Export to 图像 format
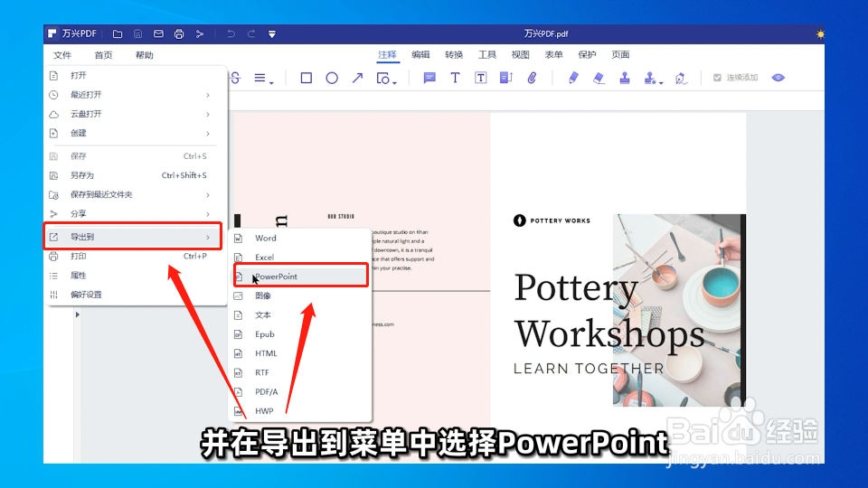Image resolution: width=868 pixels, height=488 pixels. click(300, 296)
